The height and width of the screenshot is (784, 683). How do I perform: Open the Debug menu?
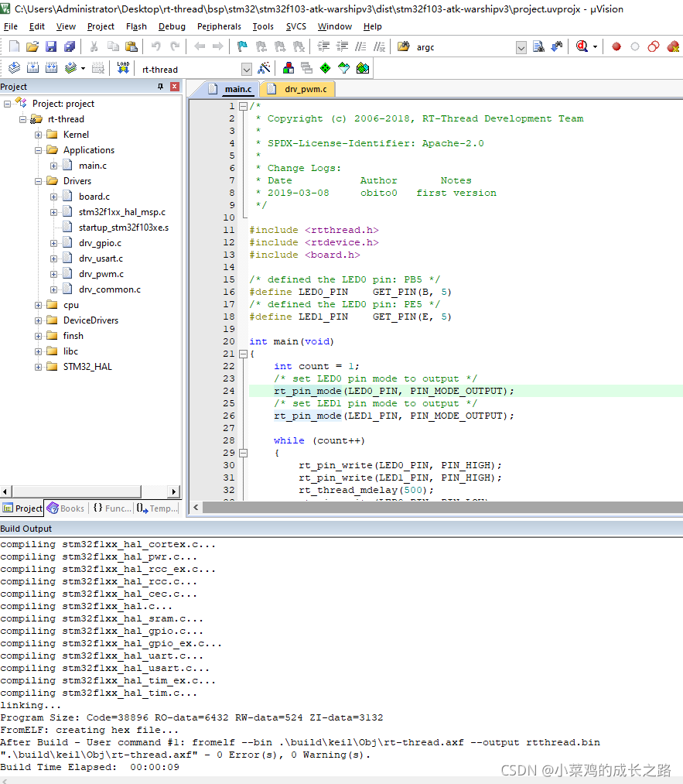click(172, 26)
